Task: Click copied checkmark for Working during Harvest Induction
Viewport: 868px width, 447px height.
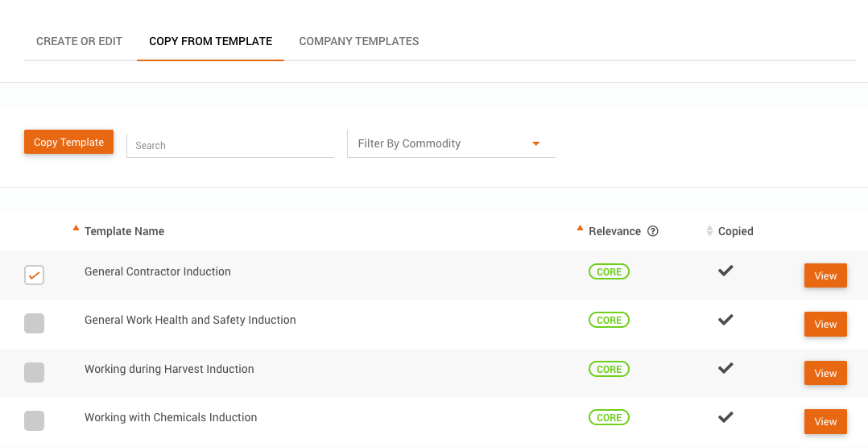Action: (x=725, y=368)
